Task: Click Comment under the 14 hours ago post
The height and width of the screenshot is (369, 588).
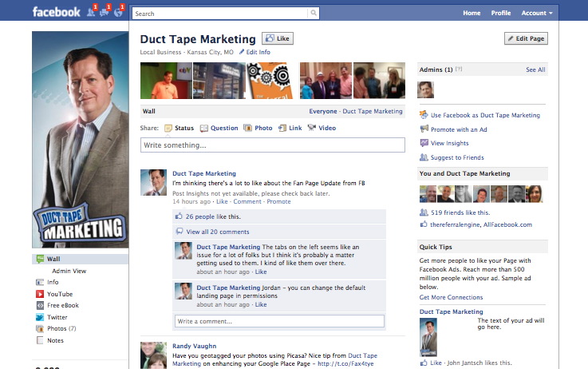Action: click(x=247, y=201)
